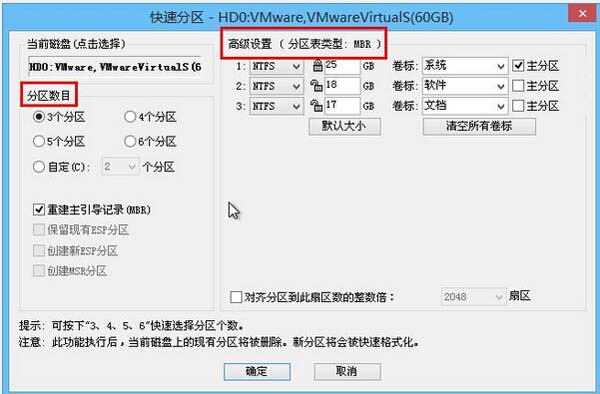This screenshot has height=394, width=600.
Task: Open the custom partition count dropdown
Action: (x=120, y=167)
